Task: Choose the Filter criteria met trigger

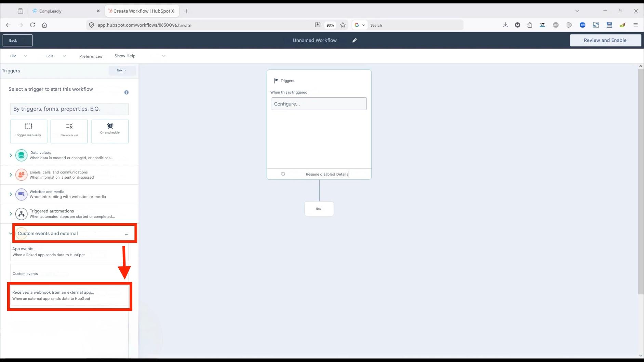Action: pyautogui.click(x=69, y=131)
